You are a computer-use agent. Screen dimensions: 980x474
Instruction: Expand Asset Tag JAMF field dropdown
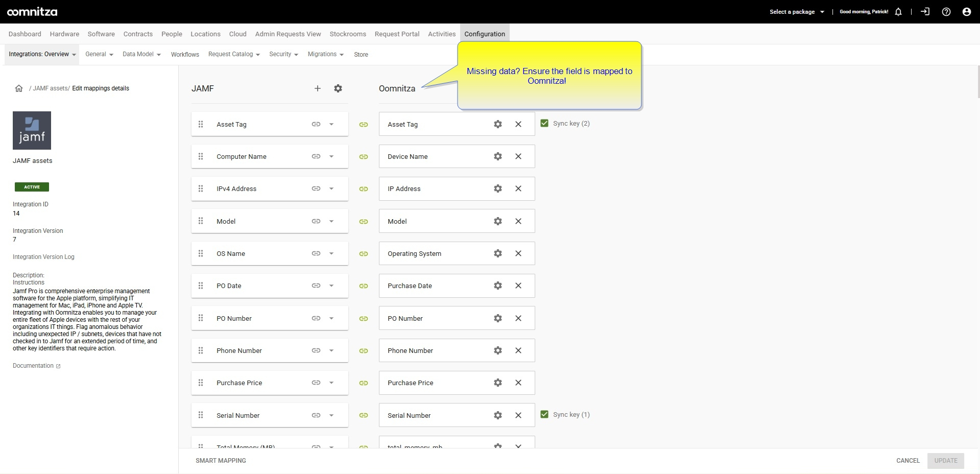coord(331,124)
